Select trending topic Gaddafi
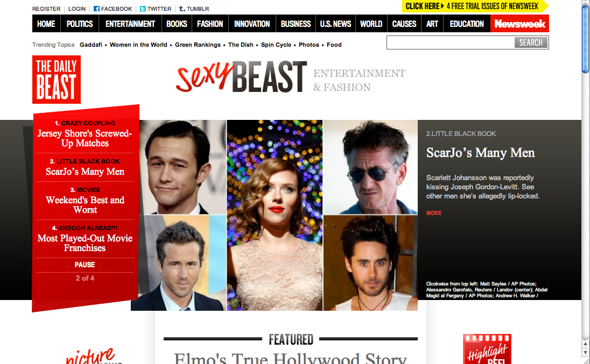This screenshot has height=364, width=590. click(x=90, y=45)
